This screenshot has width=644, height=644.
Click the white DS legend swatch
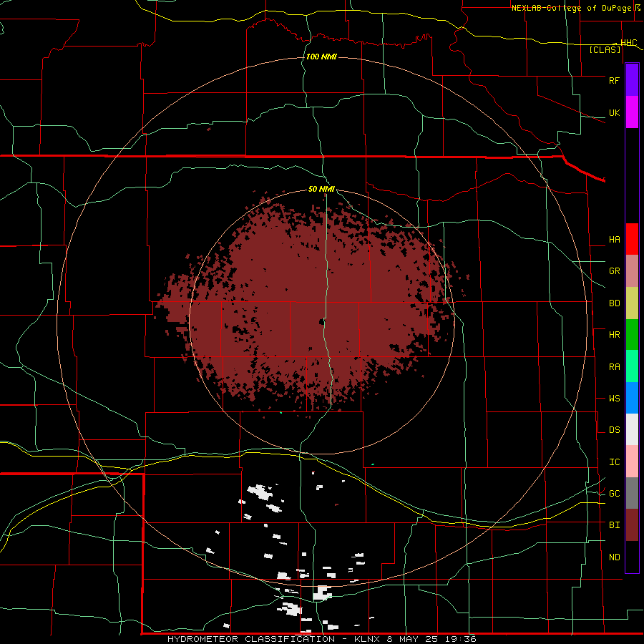click(x=632, y=429)
